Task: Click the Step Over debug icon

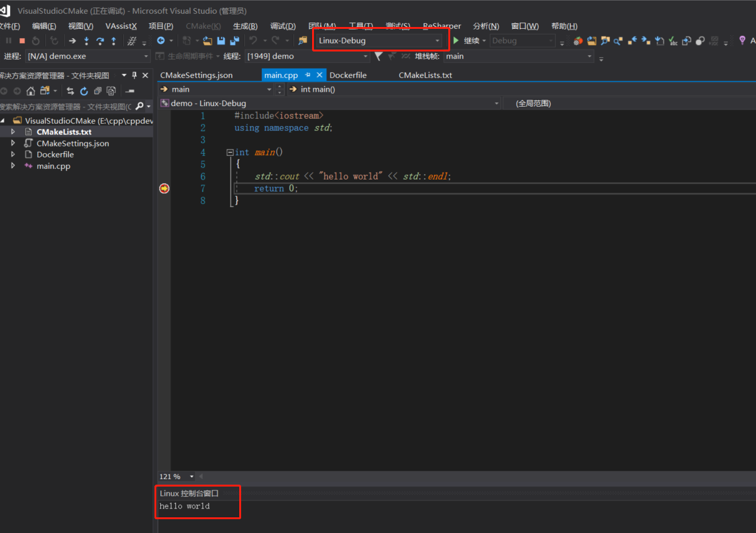Action: [100, 41]
